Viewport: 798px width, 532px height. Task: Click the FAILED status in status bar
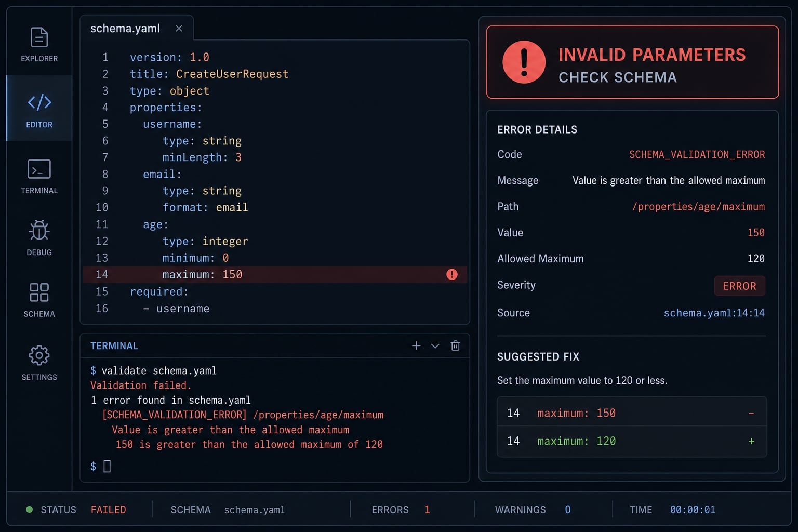pyautogui.click(x=108, y=510)
